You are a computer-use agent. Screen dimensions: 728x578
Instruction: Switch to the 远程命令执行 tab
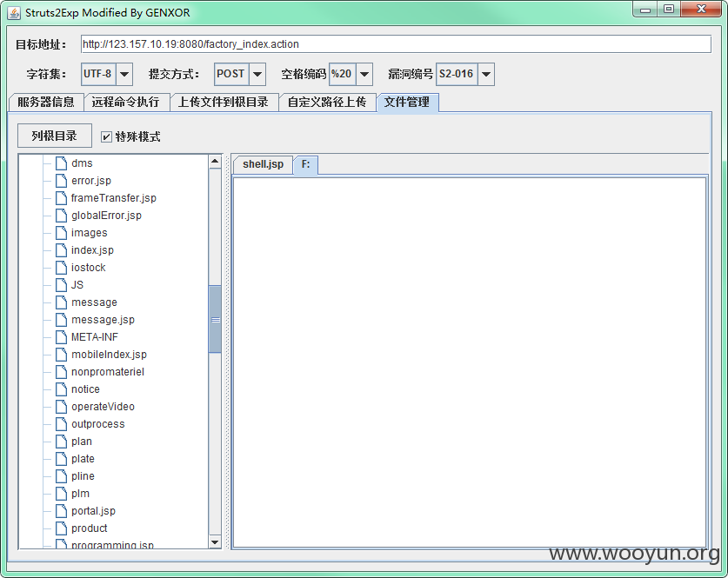pos(126,102)
